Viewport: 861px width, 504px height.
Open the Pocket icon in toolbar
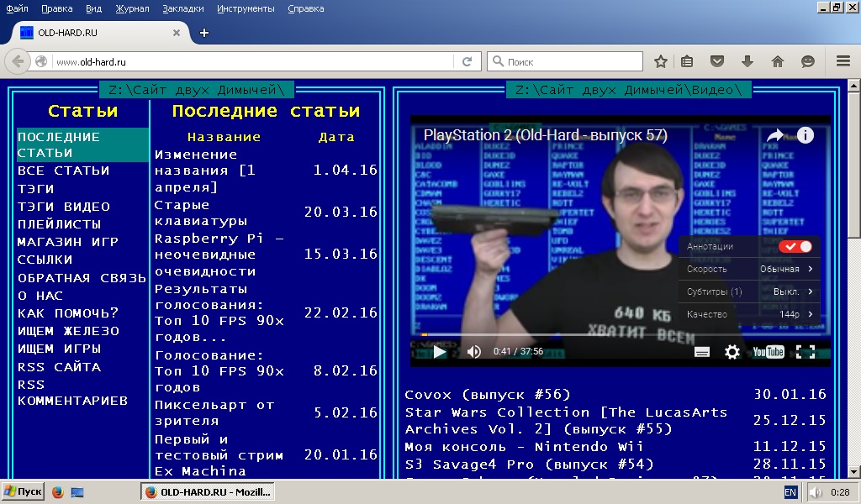(717, 60)
